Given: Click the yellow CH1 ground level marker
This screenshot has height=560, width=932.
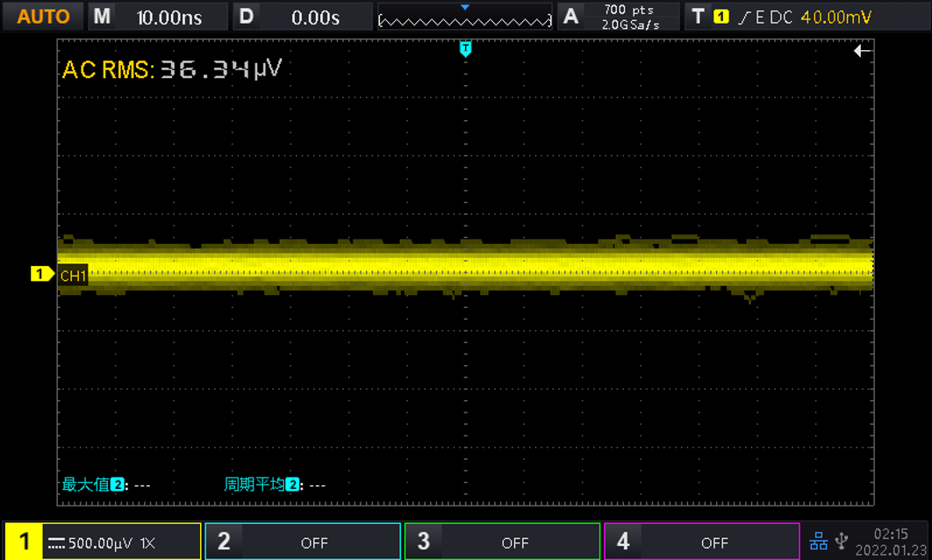Looking at the screenshot, I should coord(41,275).
